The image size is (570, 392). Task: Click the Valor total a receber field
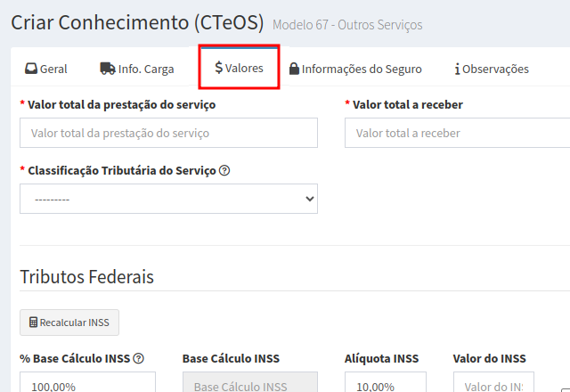point(457,133)
